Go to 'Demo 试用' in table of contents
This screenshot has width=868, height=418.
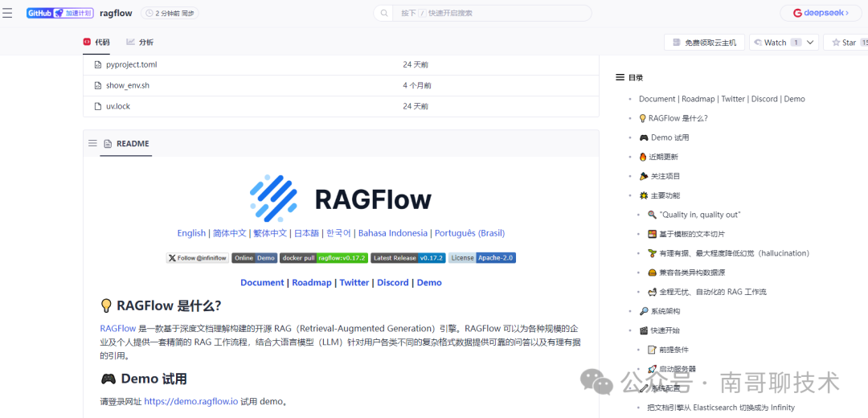tap(665, 137)
